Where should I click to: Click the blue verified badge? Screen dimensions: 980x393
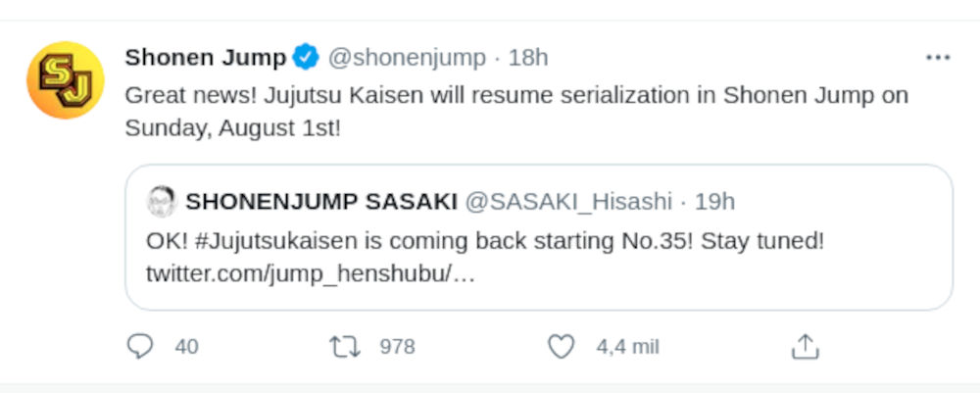(x=306, y=58)
